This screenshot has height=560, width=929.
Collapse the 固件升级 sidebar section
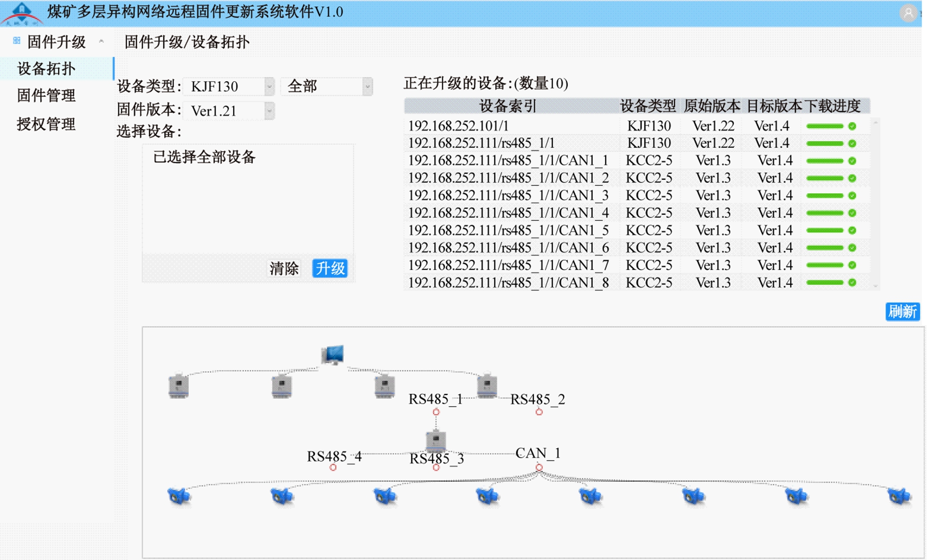pyautogui.click(x=101, y=42)
